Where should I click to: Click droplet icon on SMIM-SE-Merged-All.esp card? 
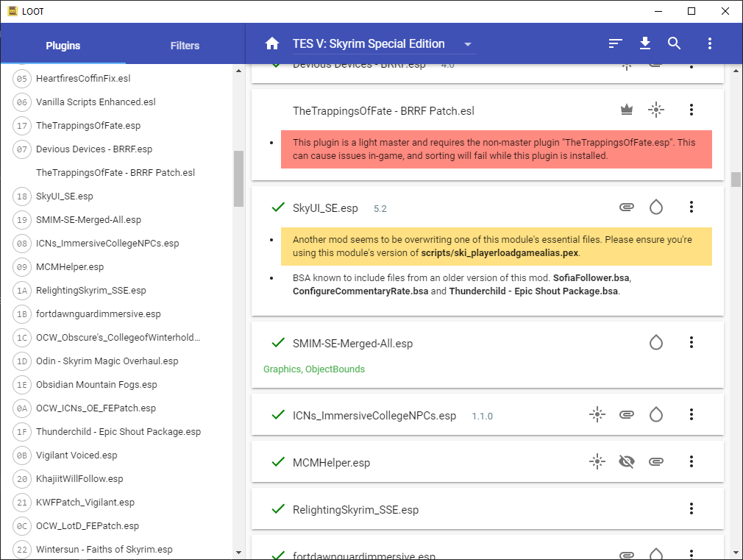tap(656, 342)
